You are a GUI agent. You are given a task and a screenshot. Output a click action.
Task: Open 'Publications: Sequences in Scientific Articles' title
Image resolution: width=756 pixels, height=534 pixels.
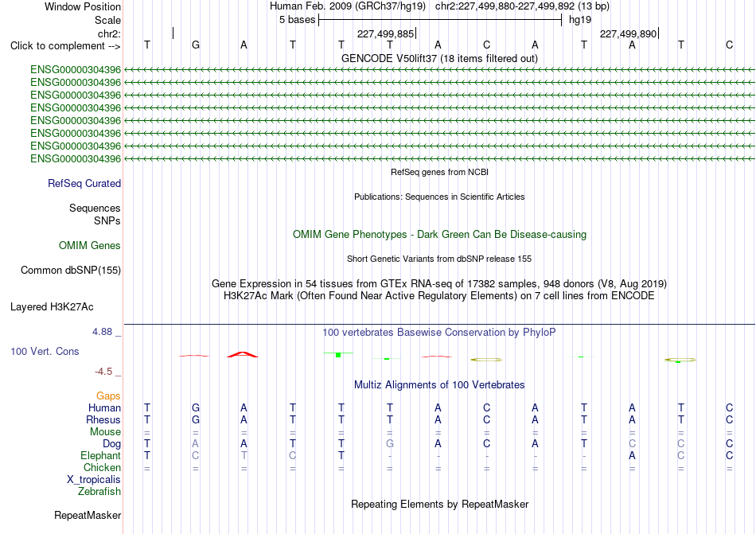(439, 197)
